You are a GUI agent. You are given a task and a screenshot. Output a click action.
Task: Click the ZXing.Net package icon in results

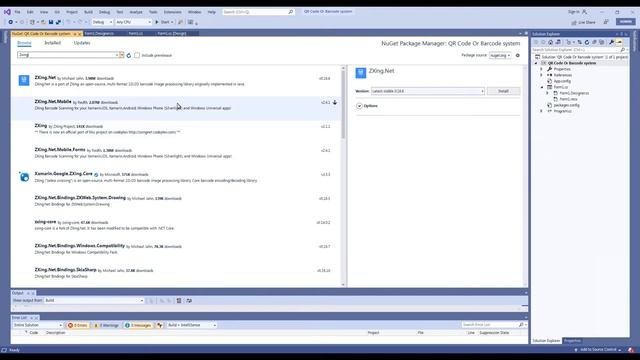pos(24,80)
